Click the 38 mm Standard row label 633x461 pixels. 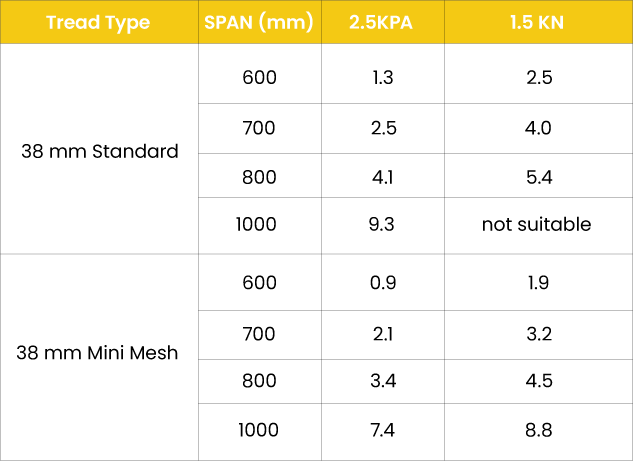[100, 152]
